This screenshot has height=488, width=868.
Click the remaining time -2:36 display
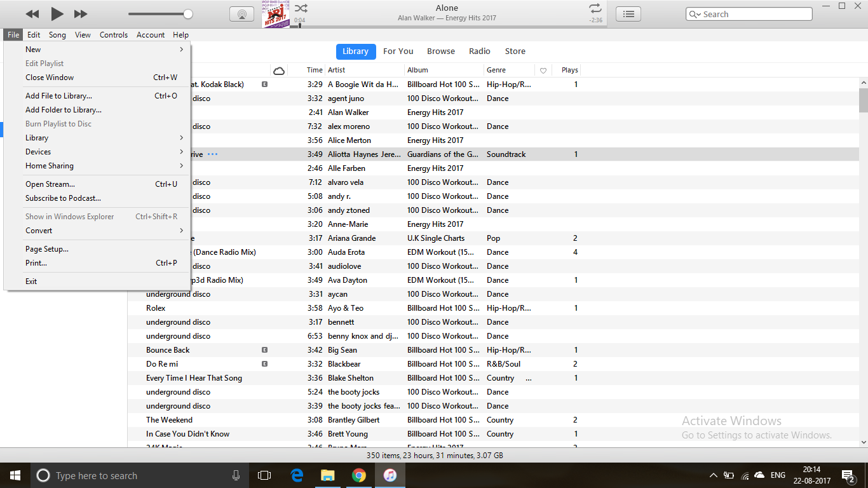click(x=595, y=20)
